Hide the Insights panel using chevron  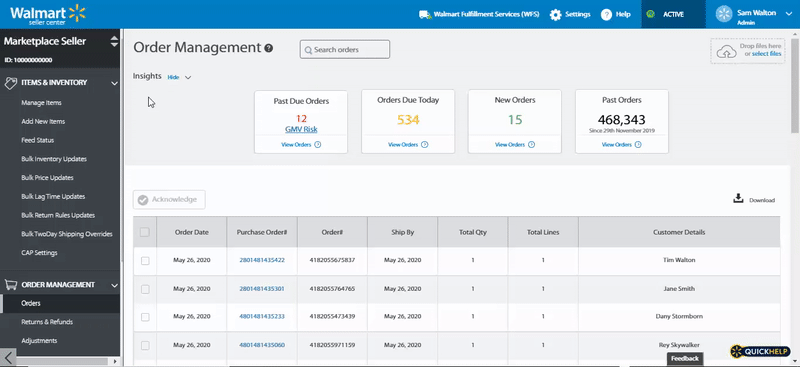click(x=188, y=78)
